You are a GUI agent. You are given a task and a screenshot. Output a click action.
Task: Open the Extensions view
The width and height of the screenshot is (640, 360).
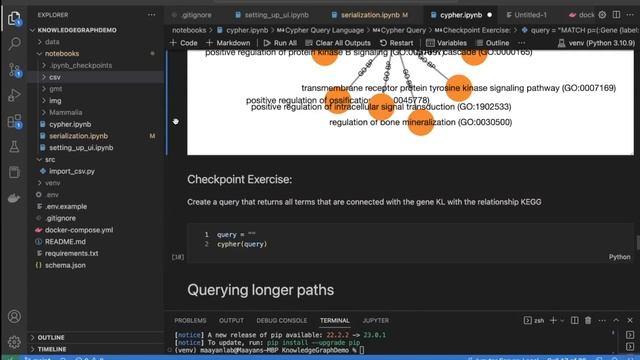pyautogui.click(x=14, y=121)
